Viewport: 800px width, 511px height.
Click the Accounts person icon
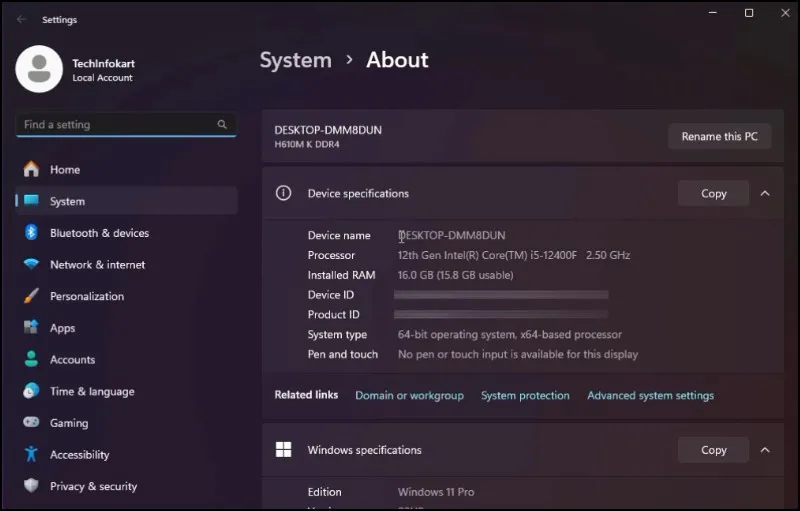click(31, 359)
